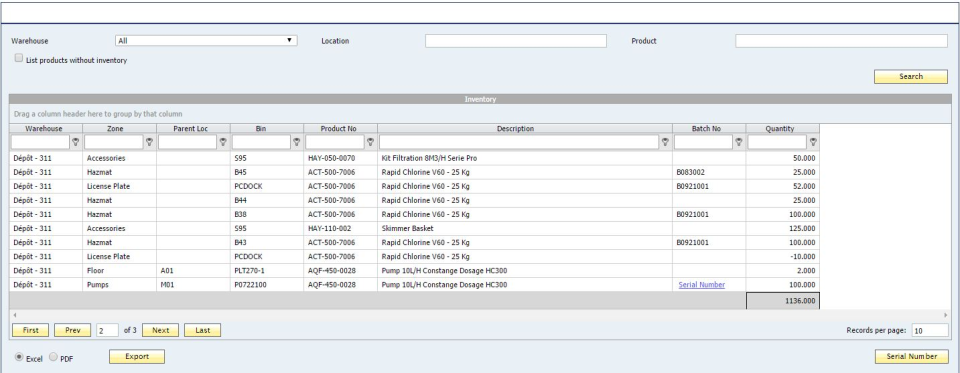Select the PDF export radio button
The image size is (960, 373).
[53, 356]
